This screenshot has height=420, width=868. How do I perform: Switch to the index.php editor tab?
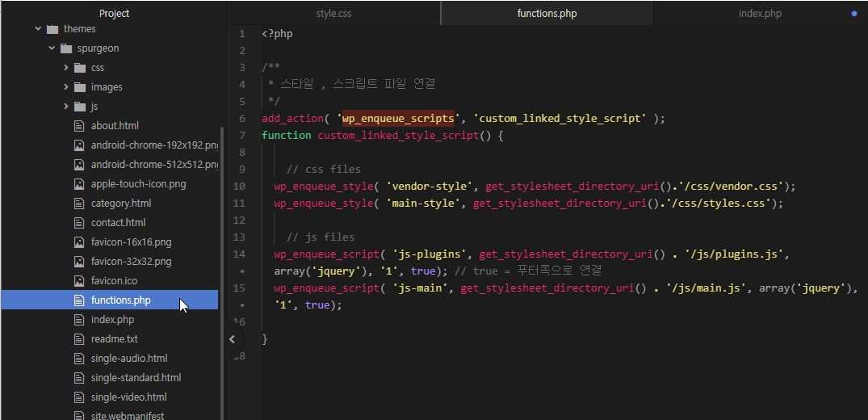760,13
